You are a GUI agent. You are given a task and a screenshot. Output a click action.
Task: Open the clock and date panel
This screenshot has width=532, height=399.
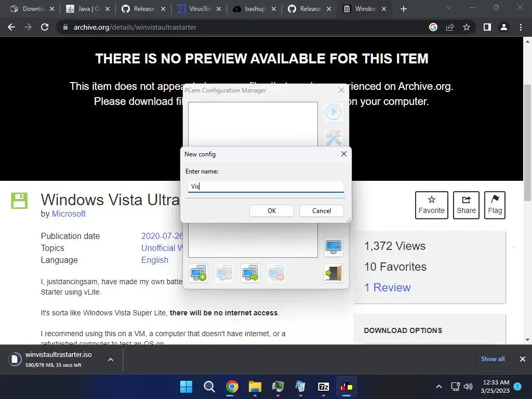point(495,387)
